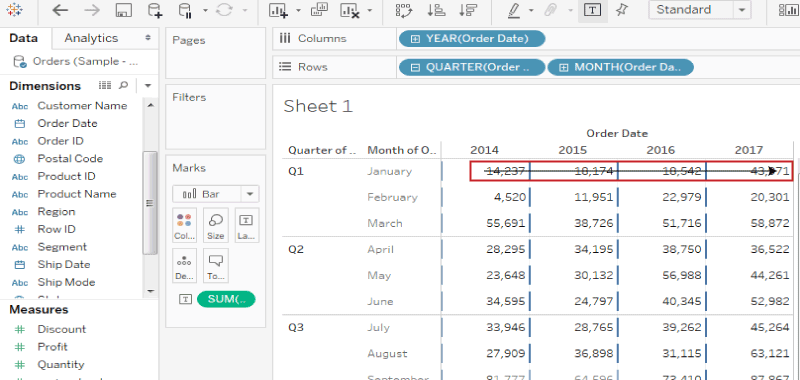This screenshot has width=800, height=380.
Task: Expand the YEAR(Order Date) pill
Action: click(x=415, y=39)
